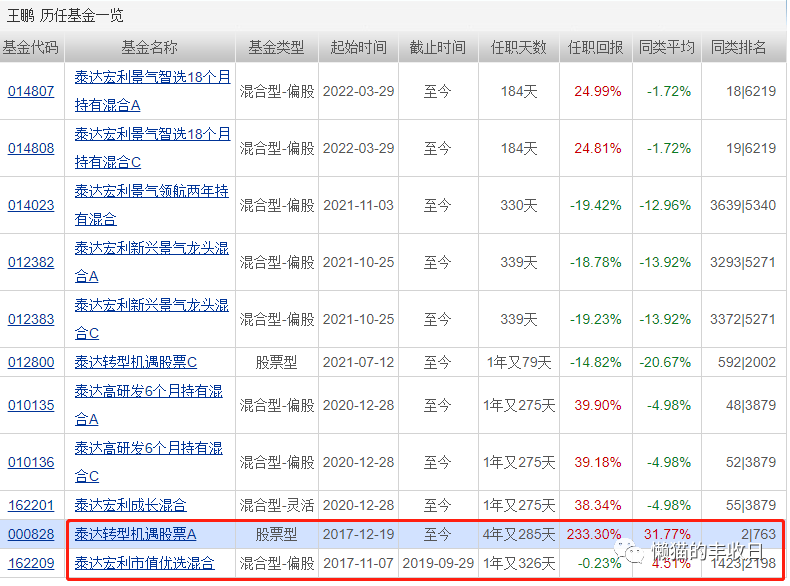Select the ranking cell 18|6219

[x=751, y=91]
